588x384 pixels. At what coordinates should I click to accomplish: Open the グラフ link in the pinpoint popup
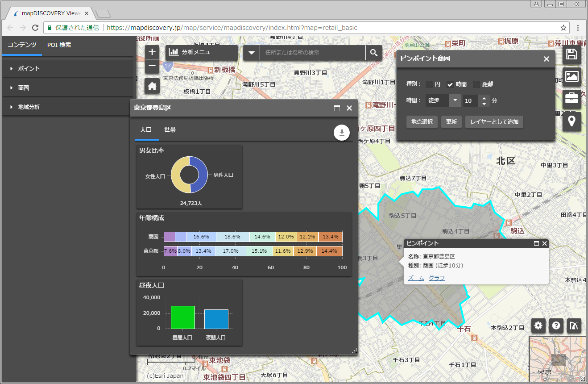(x=436, y=278)
